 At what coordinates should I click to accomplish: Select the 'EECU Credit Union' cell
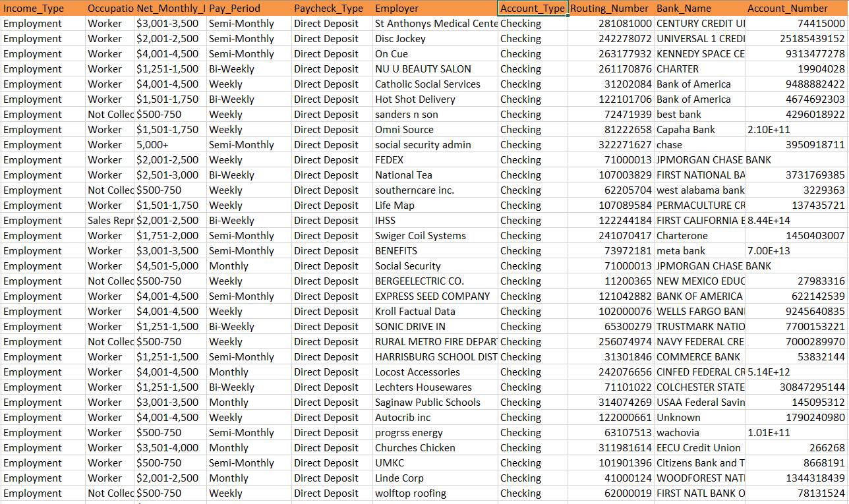coord(699,448)
